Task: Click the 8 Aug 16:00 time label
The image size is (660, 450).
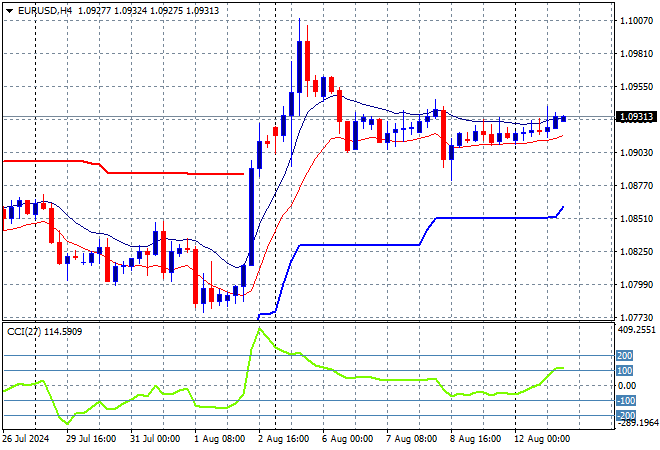Action: click(x=476, y=439)
